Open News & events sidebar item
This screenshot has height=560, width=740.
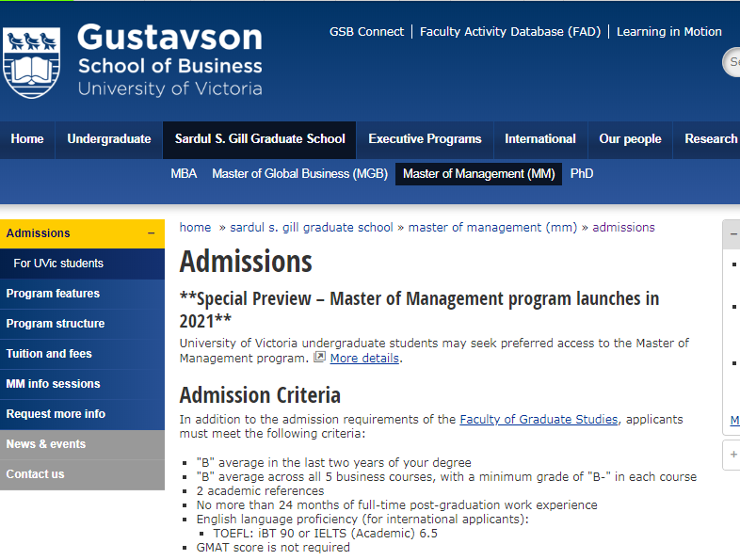click(x=82, y=444)
